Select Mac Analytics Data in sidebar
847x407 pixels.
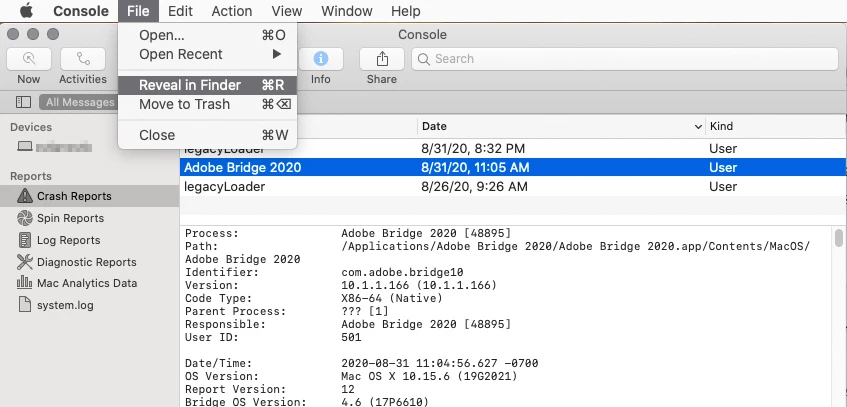coord(89,283)
